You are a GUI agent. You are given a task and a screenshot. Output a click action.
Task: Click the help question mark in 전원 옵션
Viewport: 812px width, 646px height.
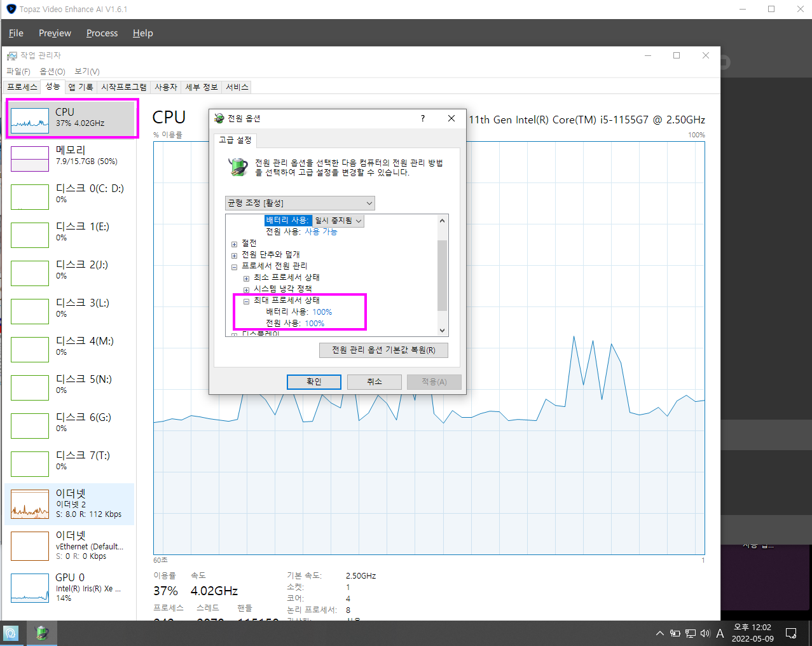coord(423,118)
